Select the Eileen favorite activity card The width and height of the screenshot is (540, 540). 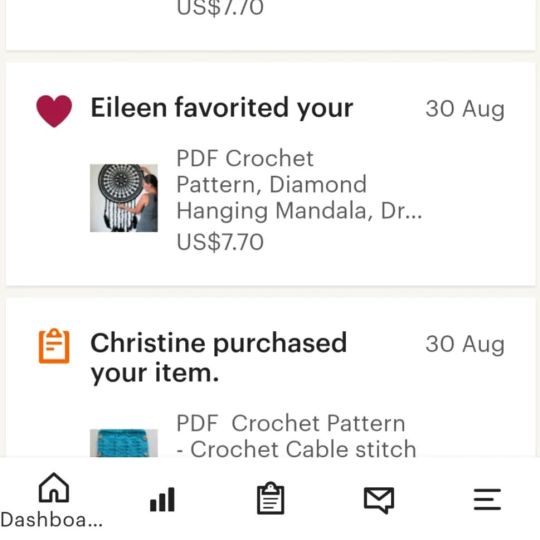pyautogui.click(x=271, y=174)
